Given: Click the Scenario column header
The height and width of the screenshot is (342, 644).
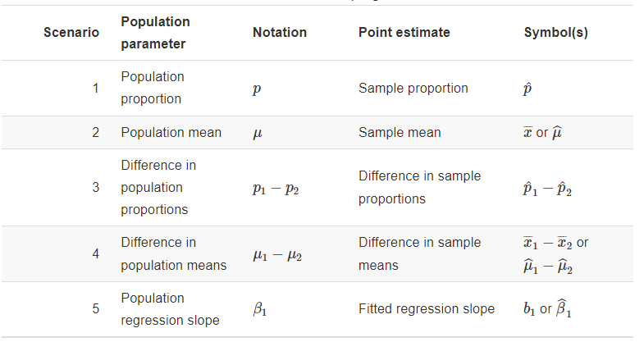Looking at the screenshot, I should coord(71,33).
